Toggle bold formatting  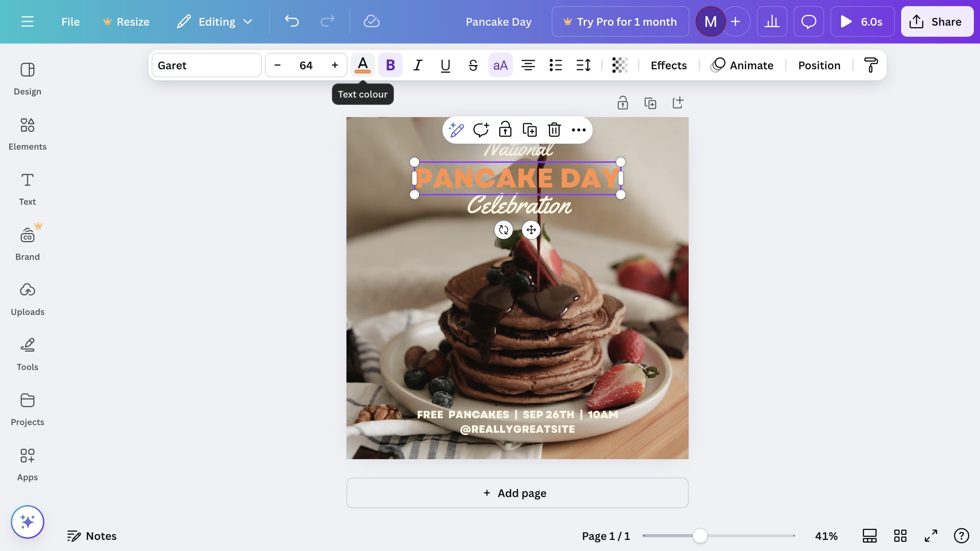(390, 65)
